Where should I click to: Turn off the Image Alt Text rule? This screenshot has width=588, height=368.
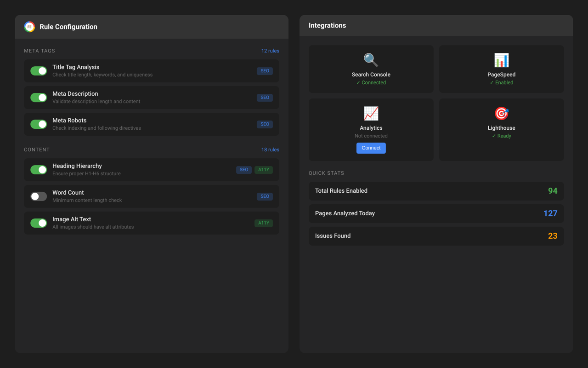click(x=39, y=223)
